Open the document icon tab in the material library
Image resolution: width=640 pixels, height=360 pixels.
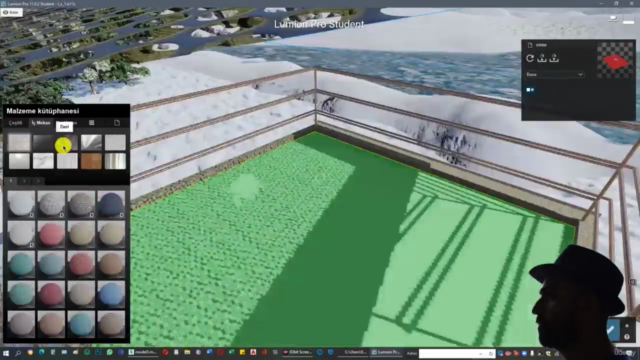117,123
